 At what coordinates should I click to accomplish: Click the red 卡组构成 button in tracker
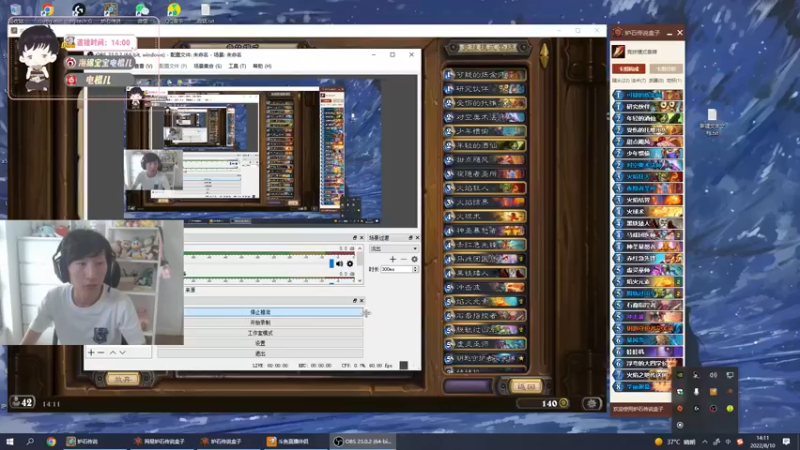click(x=629, y=68)
